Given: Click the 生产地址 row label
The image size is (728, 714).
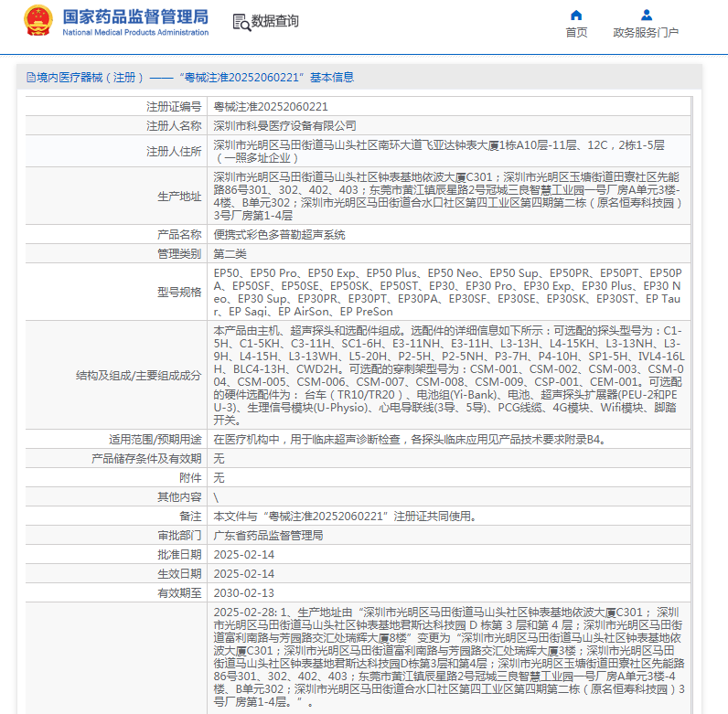Looking at the screenshot, I should 178,197.
